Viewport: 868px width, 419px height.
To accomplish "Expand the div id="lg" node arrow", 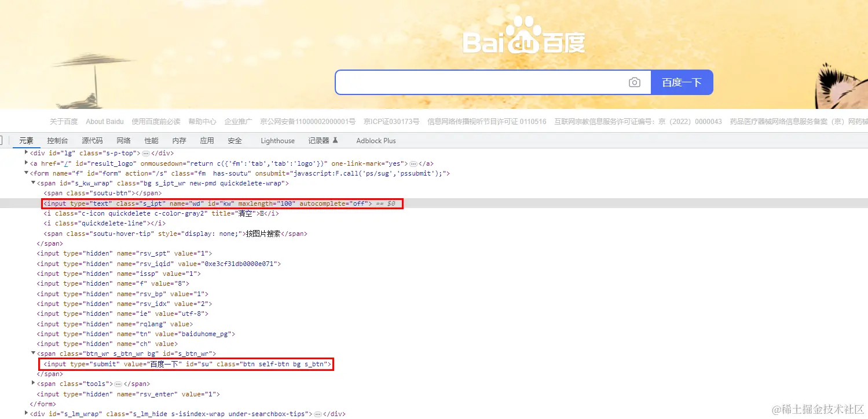I will [x=26, y=152].
